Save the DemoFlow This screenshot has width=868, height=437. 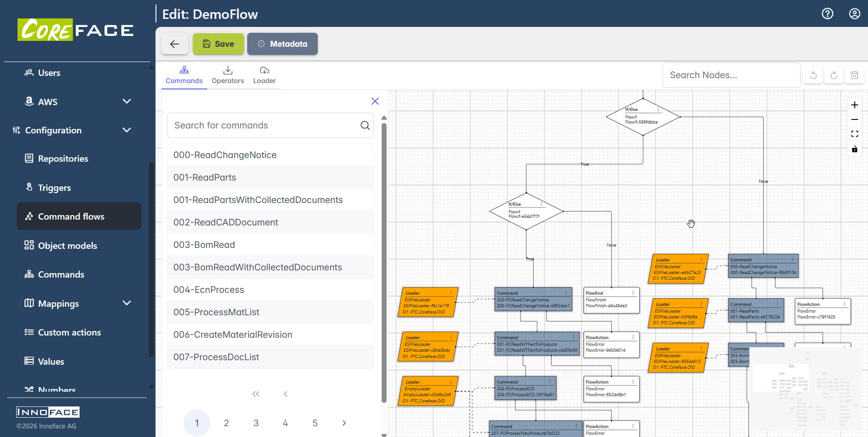click(x=218, y=44)
